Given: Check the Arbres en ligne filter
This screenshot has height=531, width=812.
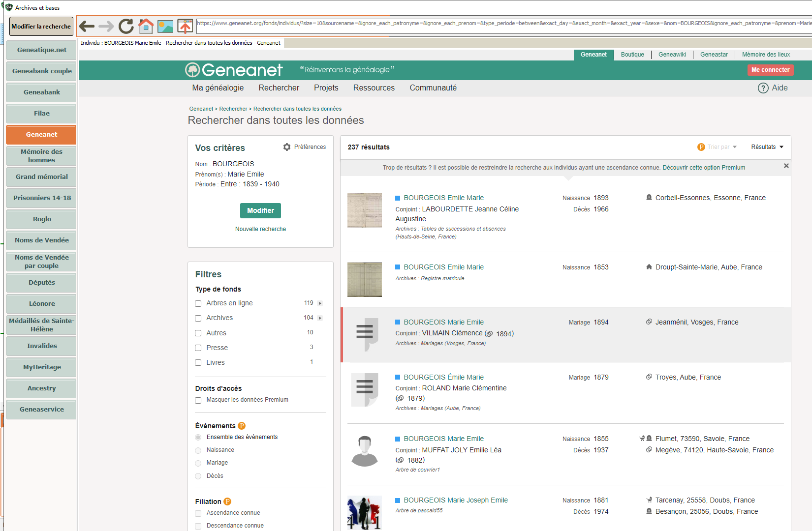Looking at the screenshot, I should (198, 303).
